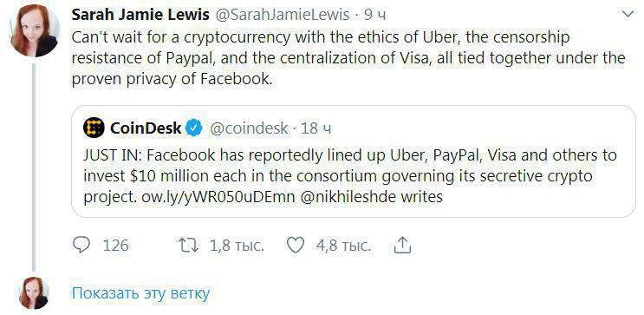
Task: Like the tweet with heart icon
Action: tap(296, 246)
